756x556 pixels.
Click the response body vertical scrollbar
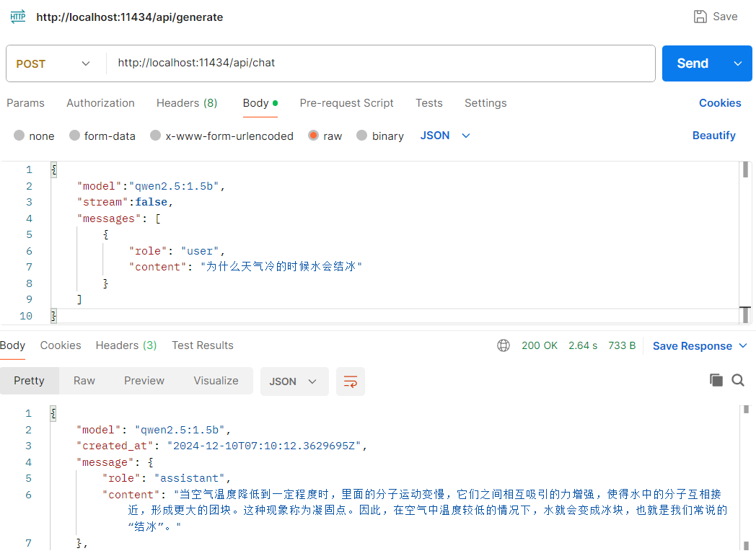pos(746,478)
